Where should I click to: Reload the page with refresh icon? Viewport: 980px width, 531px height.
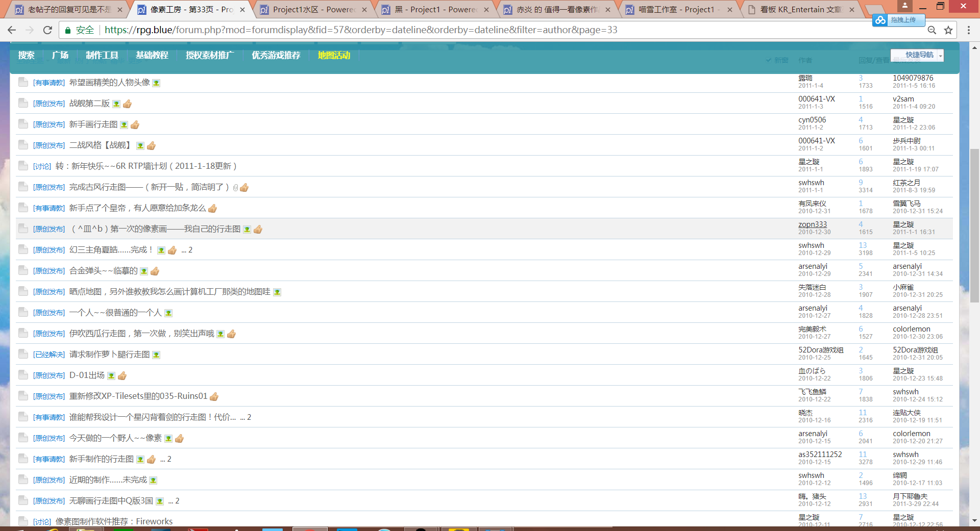tap(47, 30)
